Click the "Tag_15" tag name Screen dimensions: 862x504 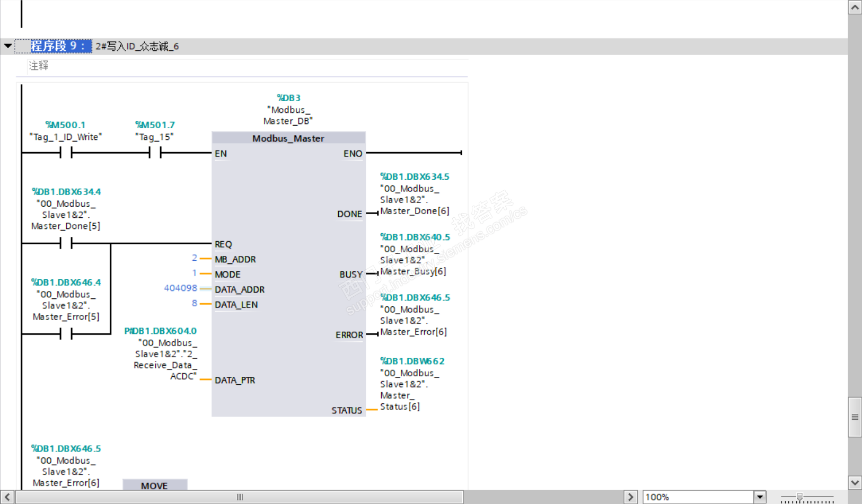click(154, 137)
